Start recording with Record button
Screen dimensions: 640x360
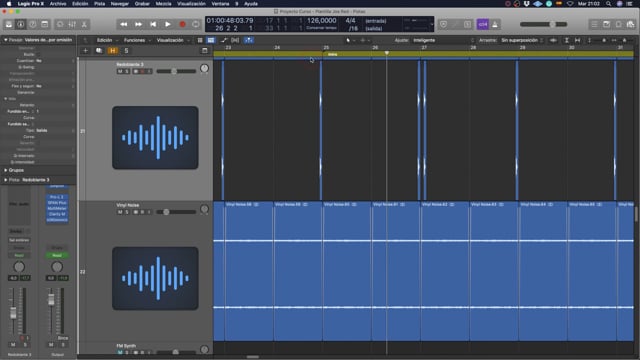[x=182, y=24]
